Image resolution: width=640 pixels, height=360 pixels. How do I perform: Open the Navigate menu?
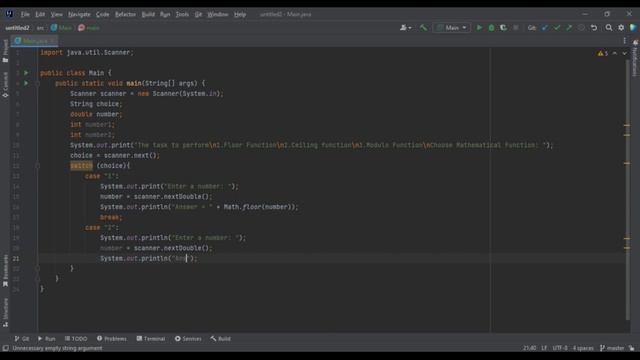point(79,14)
